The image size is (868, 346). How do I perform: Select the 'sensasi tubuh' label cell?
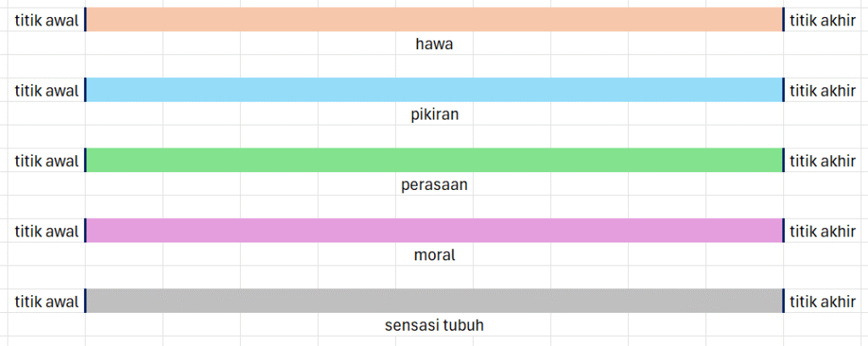434,325
